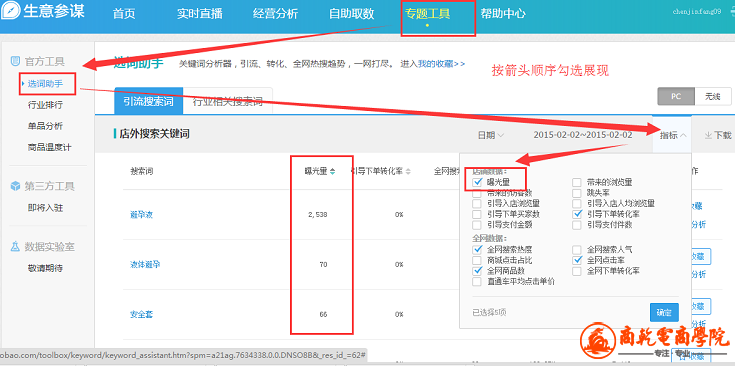Open 商品温度计 in the sidebar
This screenshot has width=735, height=366.
50,147
